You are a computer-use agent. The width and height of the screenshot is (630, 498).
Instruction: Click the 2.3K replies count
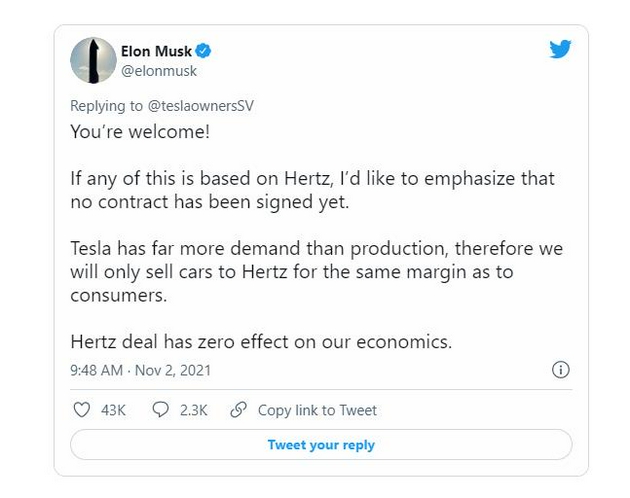(x=193, y=410)
